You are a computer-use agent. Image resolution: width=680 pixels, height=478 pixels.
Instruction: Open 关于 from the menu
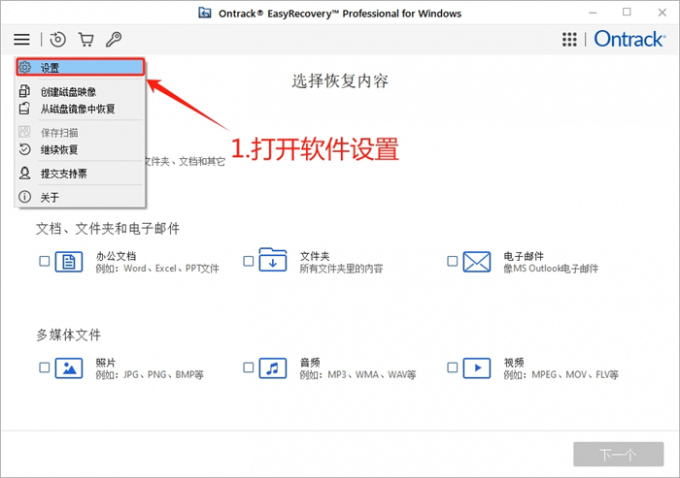pos(80,197)
